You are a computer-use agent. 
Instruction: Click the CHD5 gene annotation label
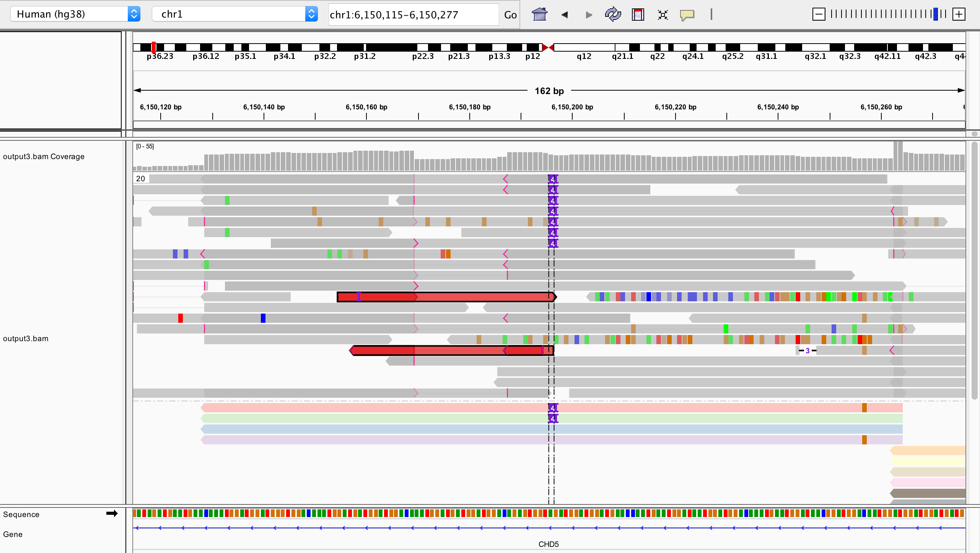[548, 544]
